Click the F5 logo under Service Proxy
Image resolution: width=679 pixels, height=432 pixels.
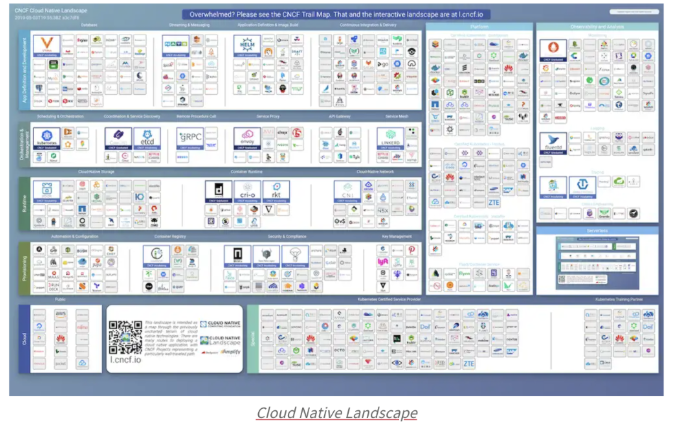297,133
